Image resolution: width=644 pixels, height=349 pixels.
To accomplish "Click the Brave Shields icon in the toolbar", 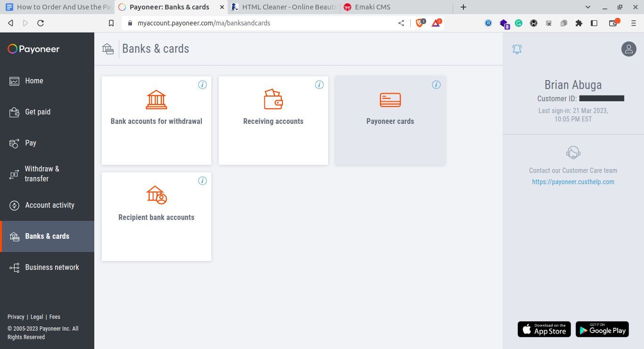I will (x=419, y=23).
